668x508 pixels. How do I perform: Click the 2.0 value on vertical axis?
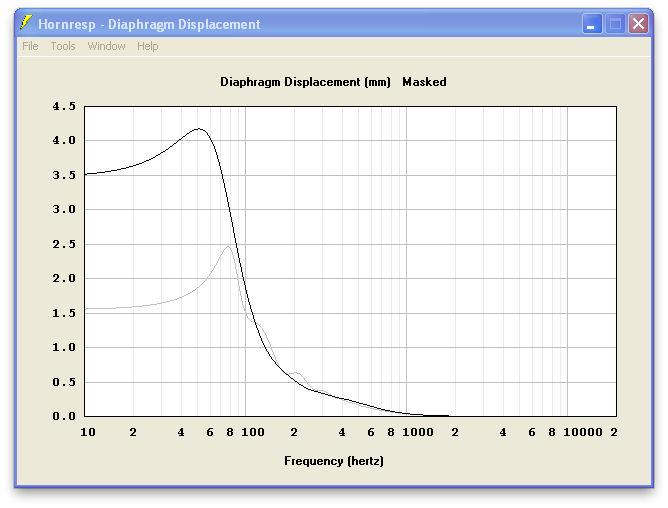click(64, 278)
